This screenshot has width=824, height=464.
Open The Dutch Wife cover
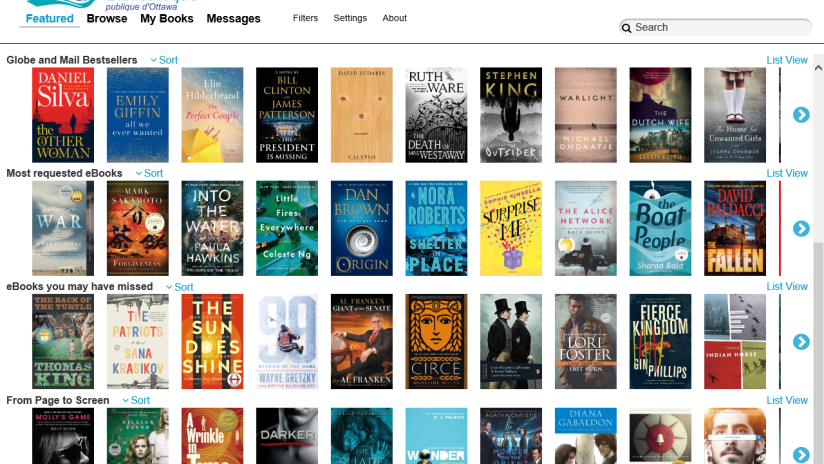(x=661, y=115)
